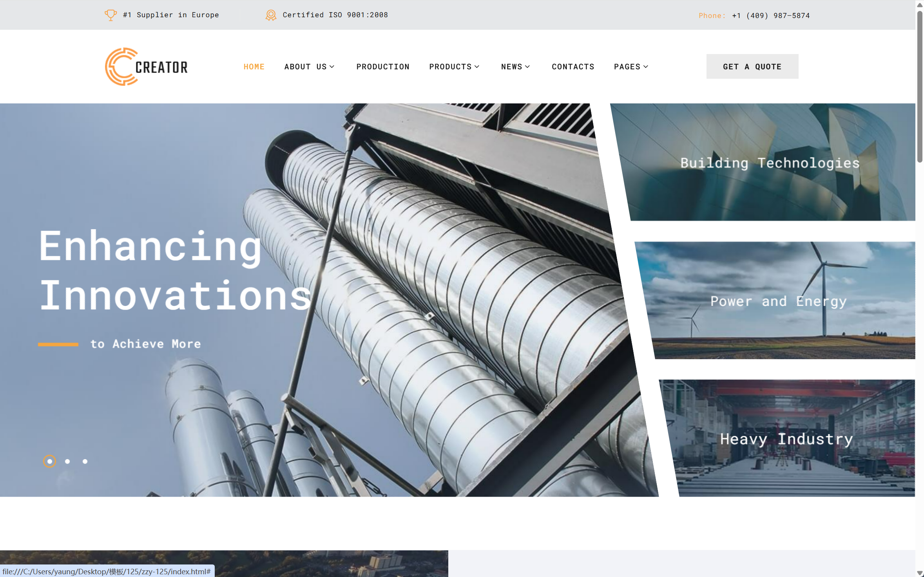Click scrollbar up arrow at top
924x577 pixels.
[x=919, y=5]
